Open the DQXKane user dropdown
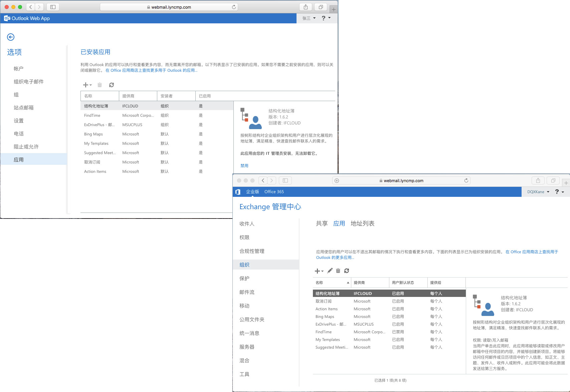This screenshot has height=392, width=570. click(x=538, y=192)
